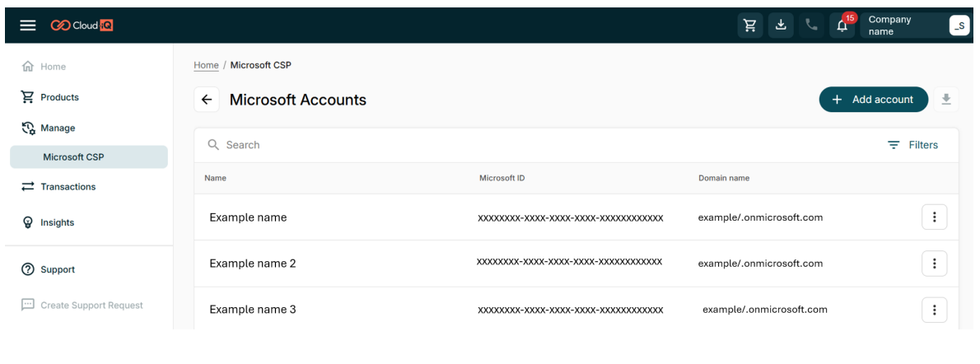Screen dimensions: 980x364
Task: Click the phone icon in top bar
Action: pos(811,25)
